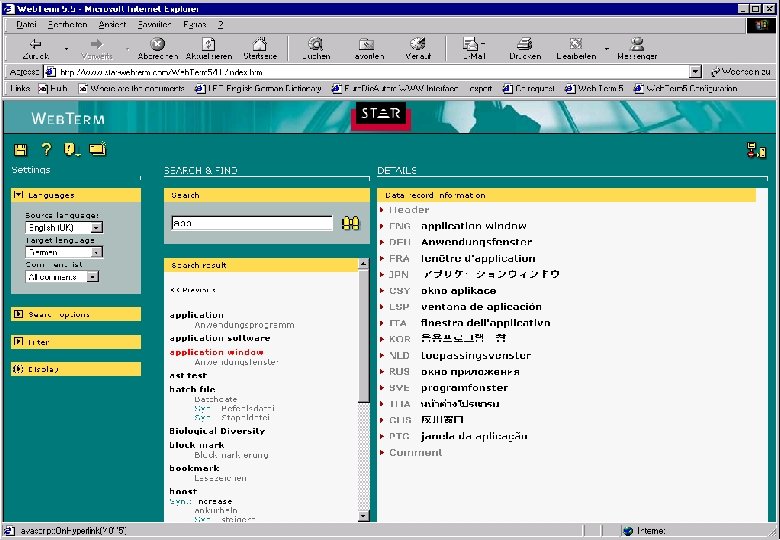
Task: Select the red 'application window' result
Action: click(x=216, y=352)
